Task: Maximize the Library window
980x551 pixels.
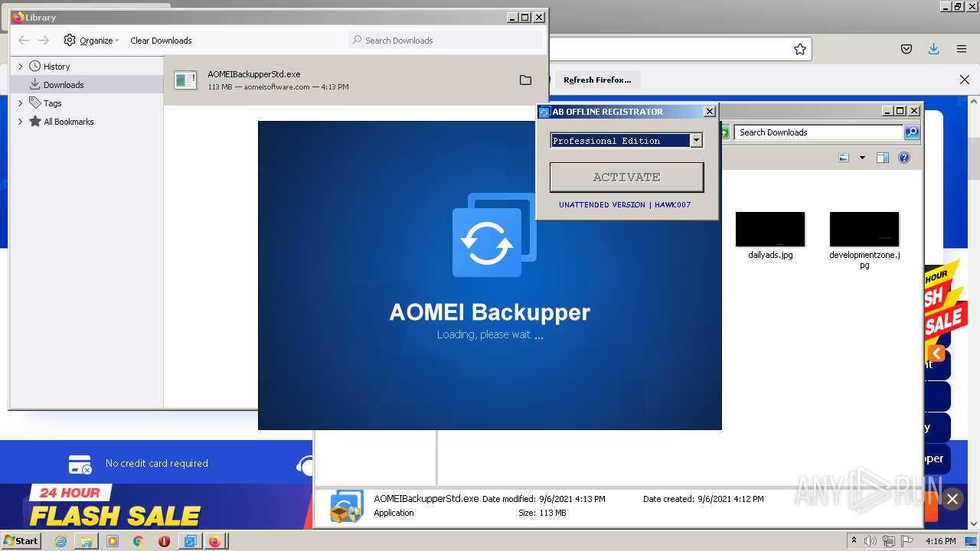Action: click(525, 17)
